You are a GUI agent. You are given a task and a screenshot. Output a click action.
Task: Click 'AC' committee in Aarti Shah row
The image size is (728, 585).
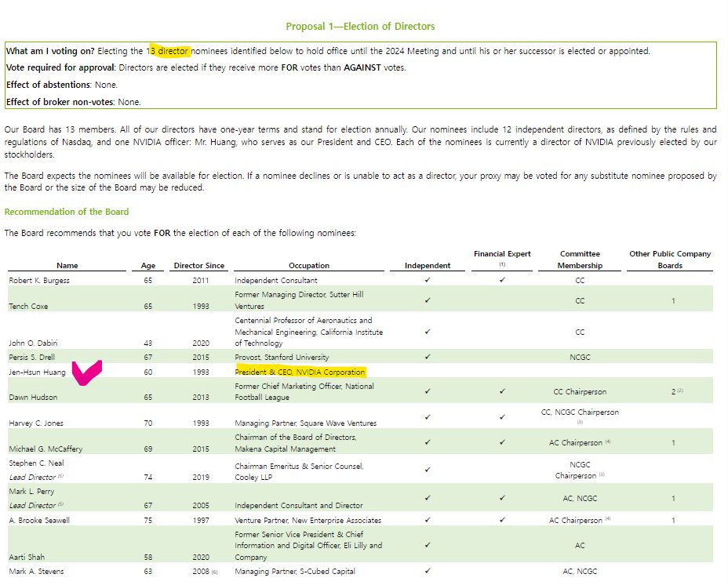click(x=580, y=546)
